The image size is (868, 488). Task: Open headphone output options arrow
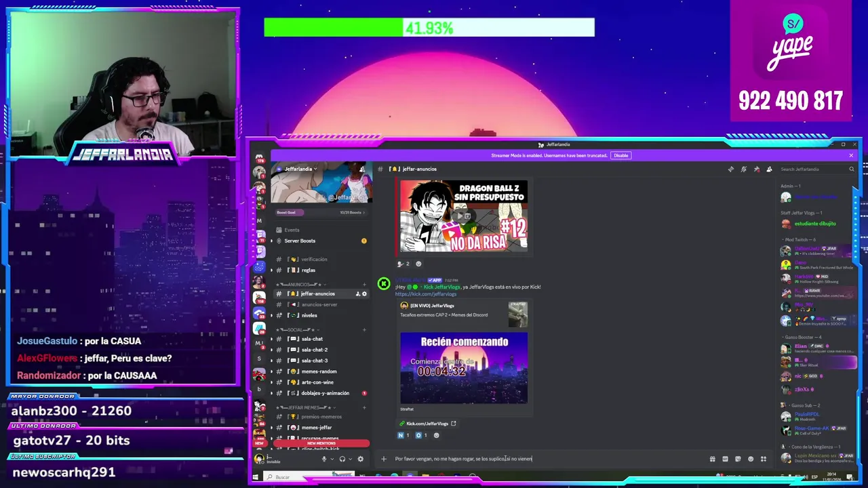(x=350, y=459)
